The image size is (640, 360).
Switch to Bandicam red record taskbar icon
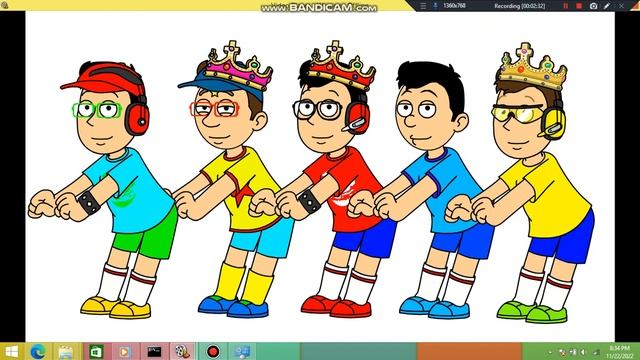(x=213, y=351)
